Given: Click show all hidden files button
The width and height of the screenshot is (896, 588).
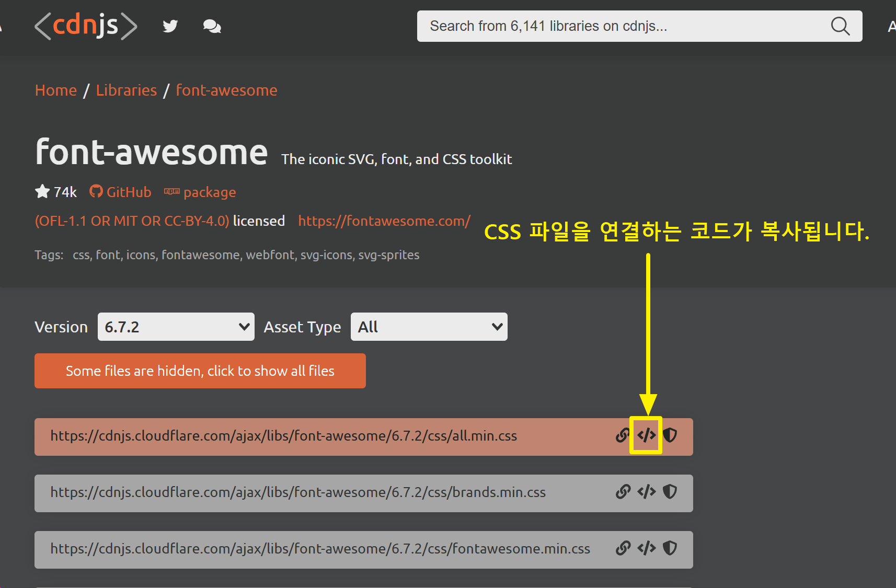Looking at the screenshot, I should click(x=200, y=371).
